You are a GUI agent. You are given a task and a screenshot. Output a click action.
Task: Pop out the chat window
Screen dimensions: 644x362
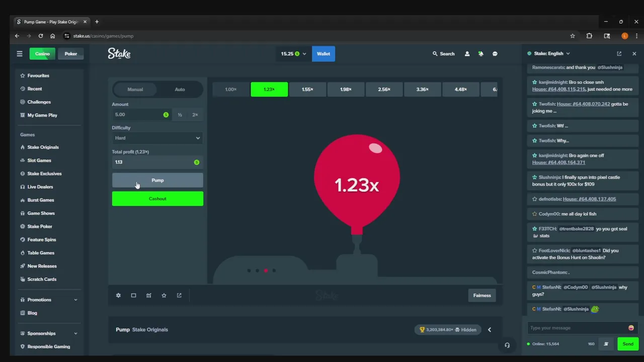619,54
